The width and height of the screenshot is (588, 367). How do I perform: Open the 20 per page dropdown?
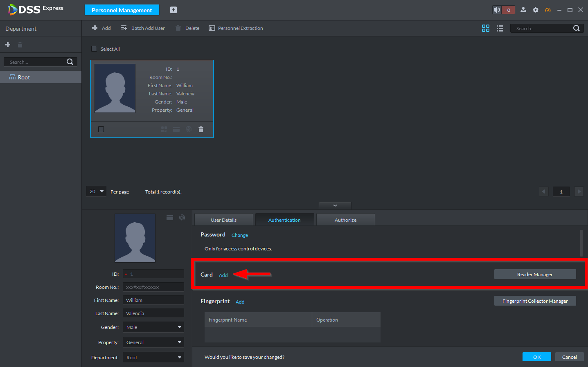coord(96,191)
